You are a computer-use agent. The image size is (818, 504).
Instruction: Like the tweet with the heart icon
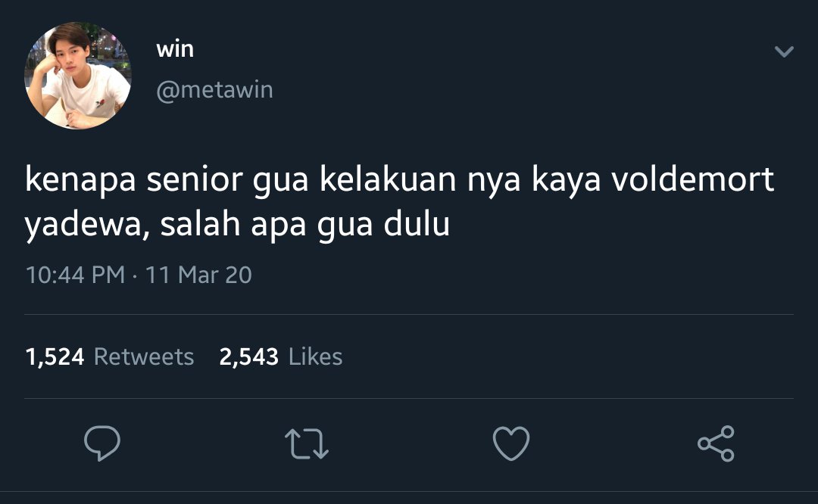point(511,443)
